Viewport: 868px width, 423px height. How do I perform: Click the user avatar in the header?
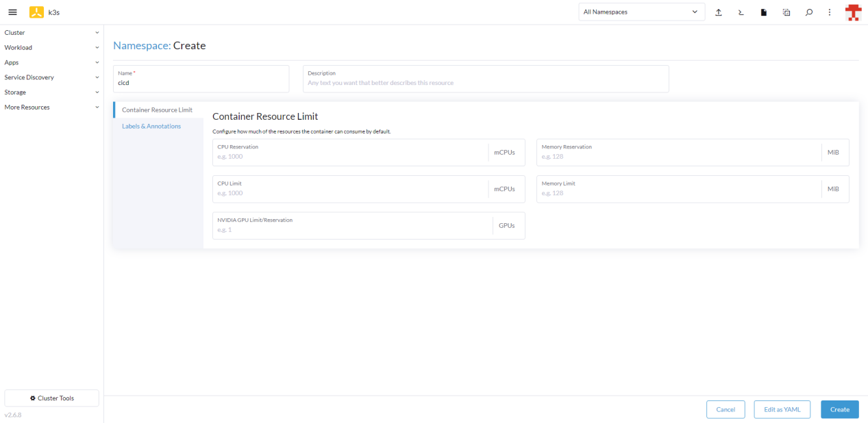click(x=853, y=12)
